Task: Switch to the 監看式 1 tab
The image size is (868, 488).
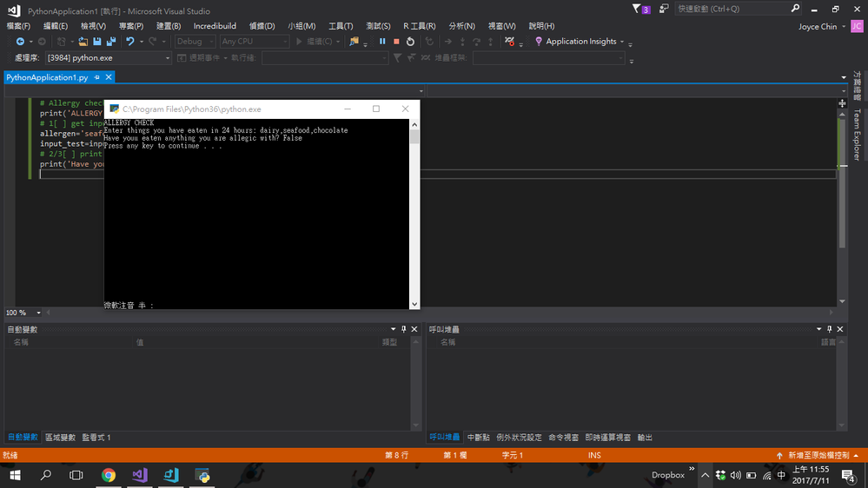Action: click(x=96, y=438)
